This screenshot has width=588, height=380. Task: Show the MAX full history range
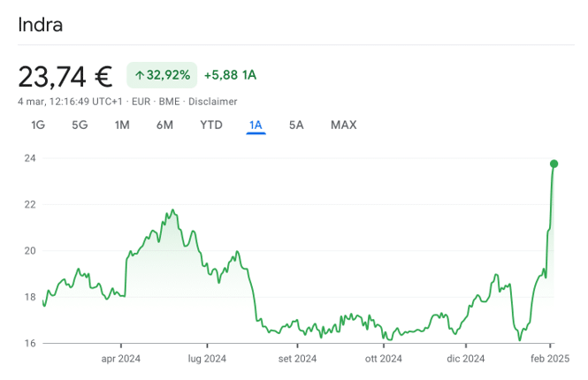(x=343, y=125)
